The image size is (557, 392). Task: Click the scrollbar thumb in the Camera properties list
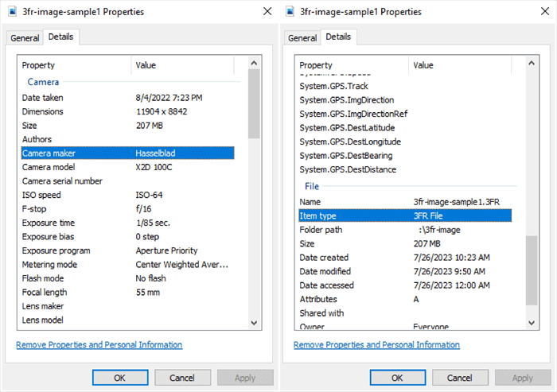pos(254,103)
